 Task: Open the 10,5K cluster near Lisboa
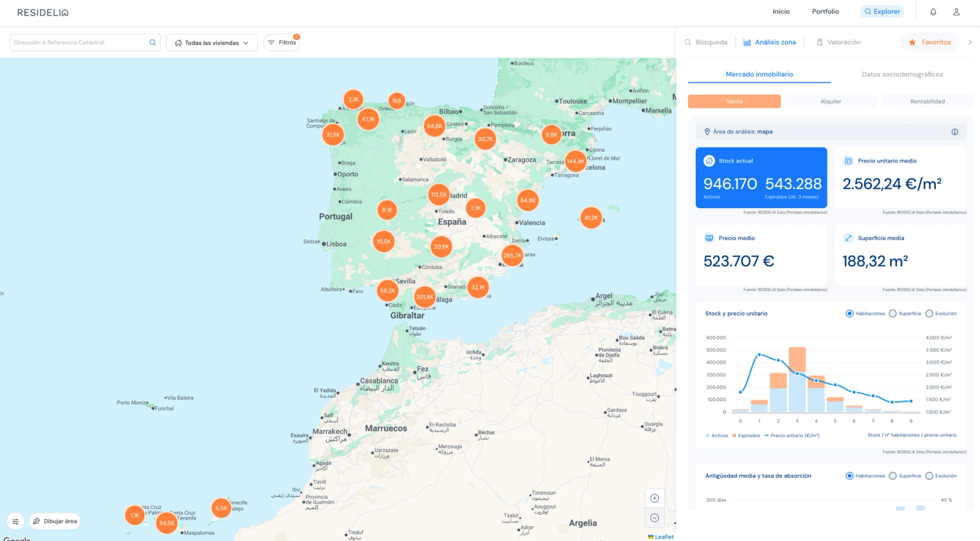point(384,241)
